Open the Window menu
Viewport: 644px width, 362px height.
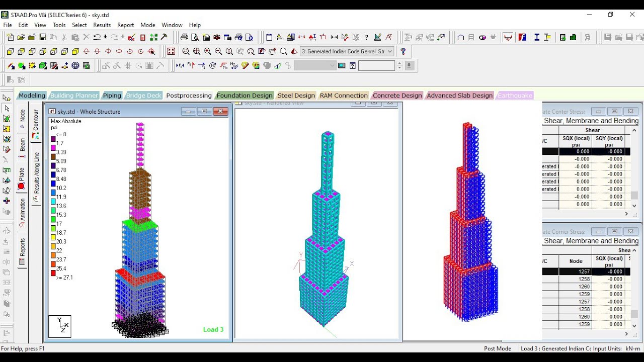coord(172,25)
